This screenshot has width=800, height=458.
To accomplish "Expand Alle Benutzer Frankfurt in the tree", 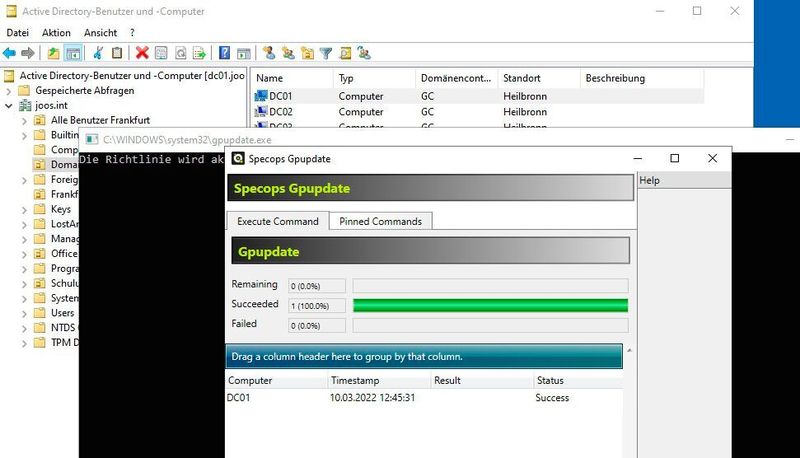I will [24, 121].
